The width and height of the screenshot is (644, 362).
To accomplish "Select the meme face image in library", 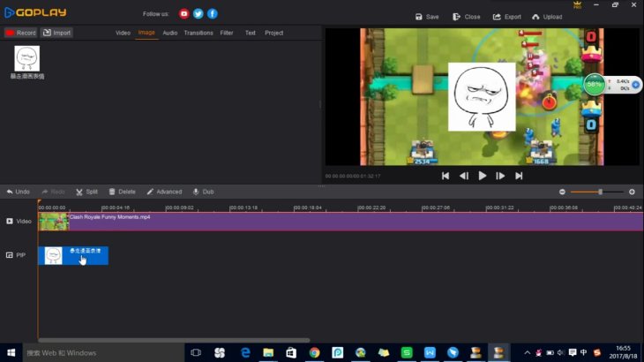I will pos(27,58).
